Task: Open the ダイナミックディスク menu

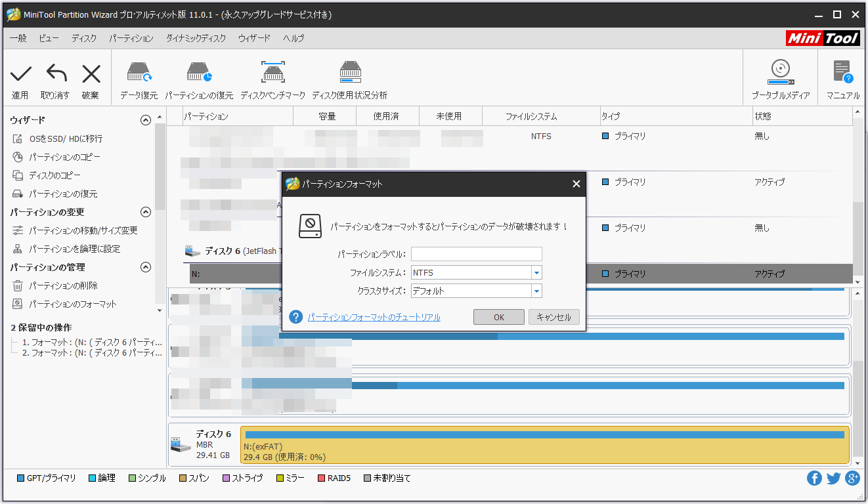Action: point(196,39)
